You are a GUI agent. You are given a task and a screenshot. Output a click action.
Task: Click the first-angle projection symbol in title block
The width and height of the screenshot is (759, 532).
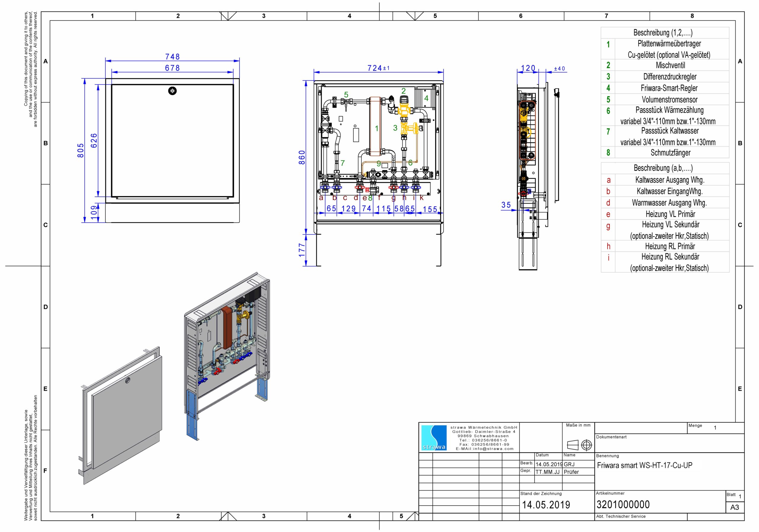(x=579, y=445)
